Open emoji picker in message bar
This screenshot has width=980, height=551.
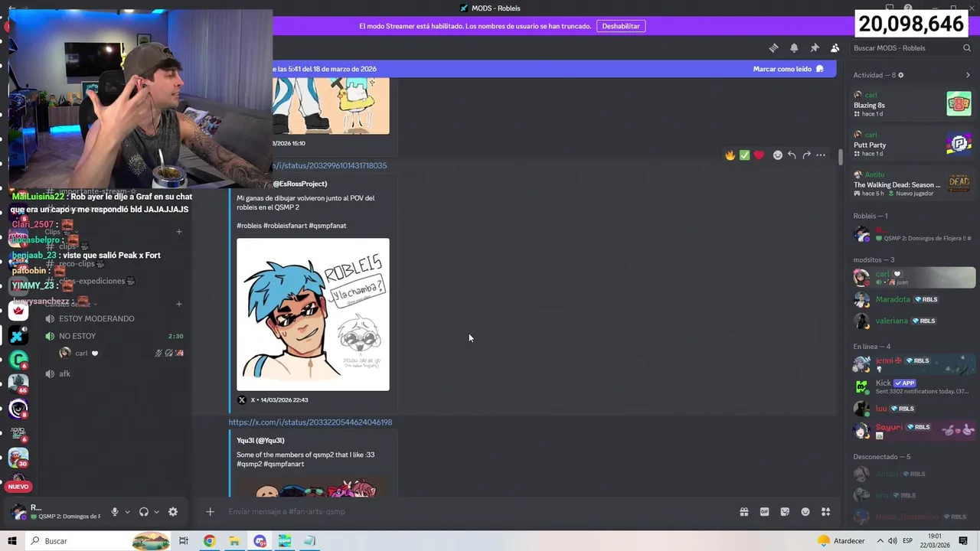pos(805,512)
